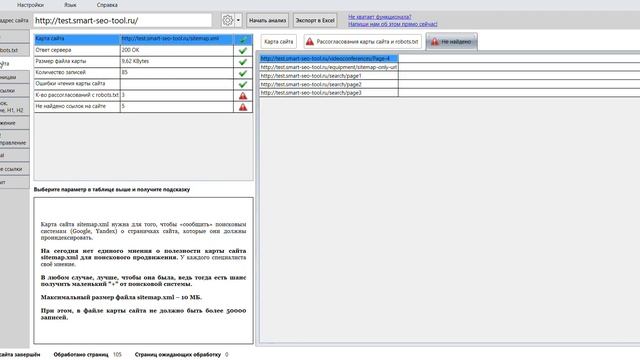Screen dimensions: 640x360
Task: Select the equipment/sitemap-only-url row
Action: point(329,67)
